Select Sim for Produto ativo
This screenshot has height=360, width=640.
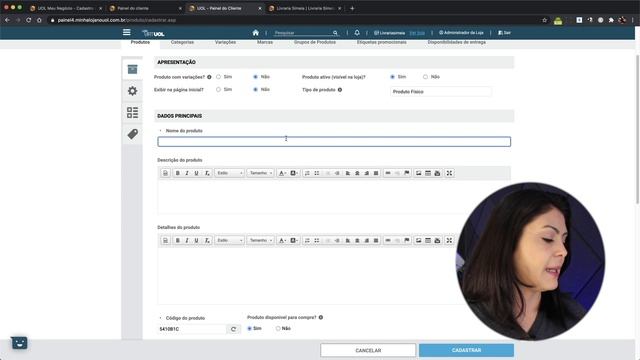click(393, 77)
